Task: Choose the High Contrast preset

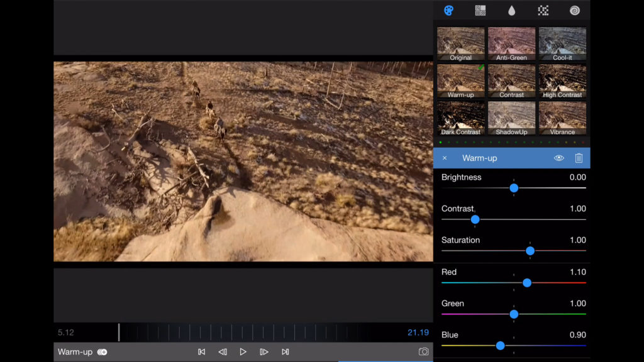Action: (x=562, y=81)
